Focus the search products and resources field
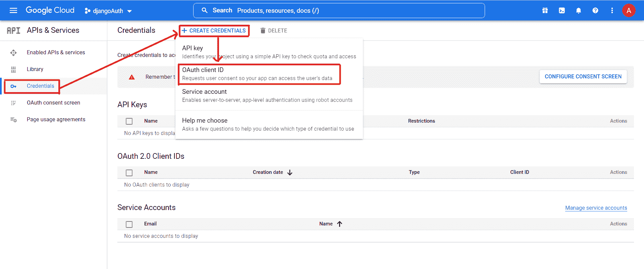The height and width of the screenshot is (269, 644). (339, 10)
